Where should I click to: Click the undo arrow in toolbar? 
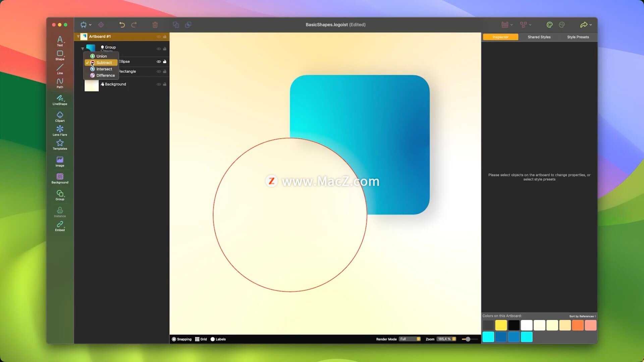(x=122, y=25)
